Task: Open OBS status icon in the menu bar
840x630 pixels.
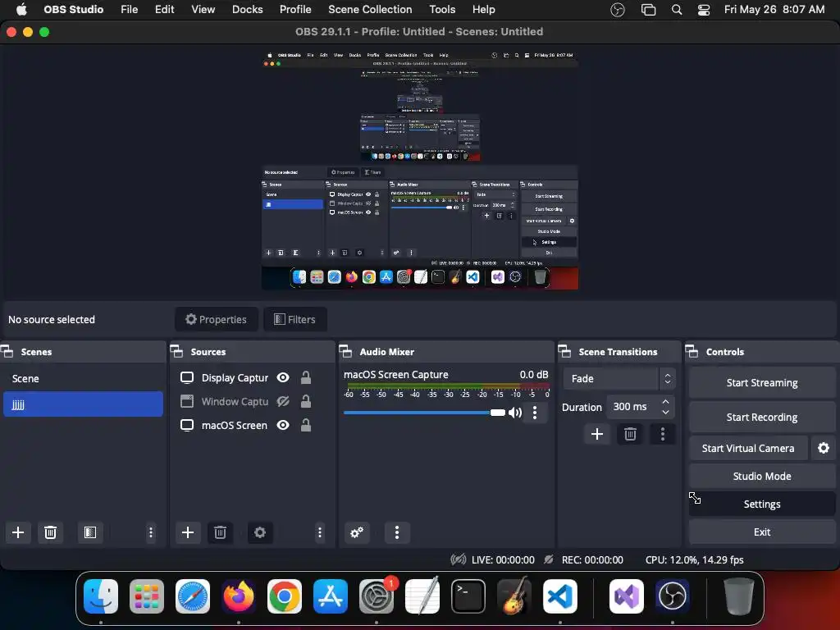Action: [618, 10]
